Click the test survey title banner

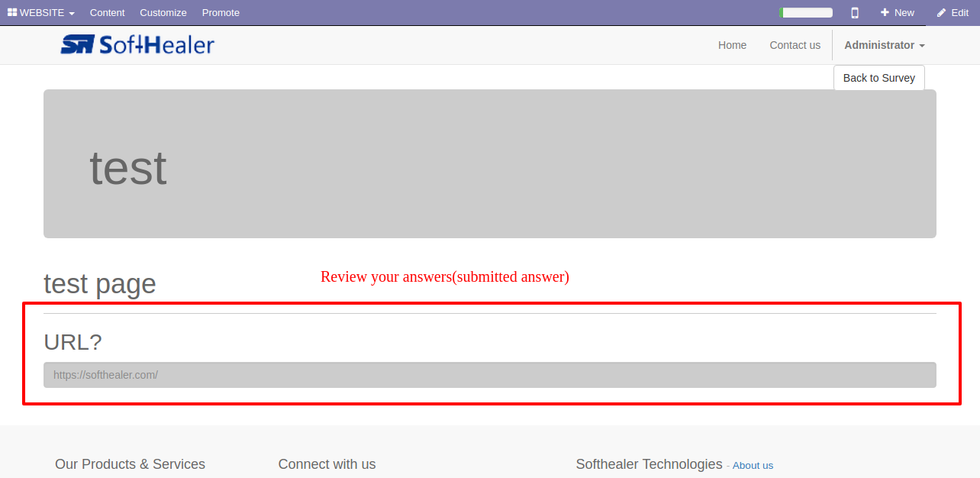(490, 163)
